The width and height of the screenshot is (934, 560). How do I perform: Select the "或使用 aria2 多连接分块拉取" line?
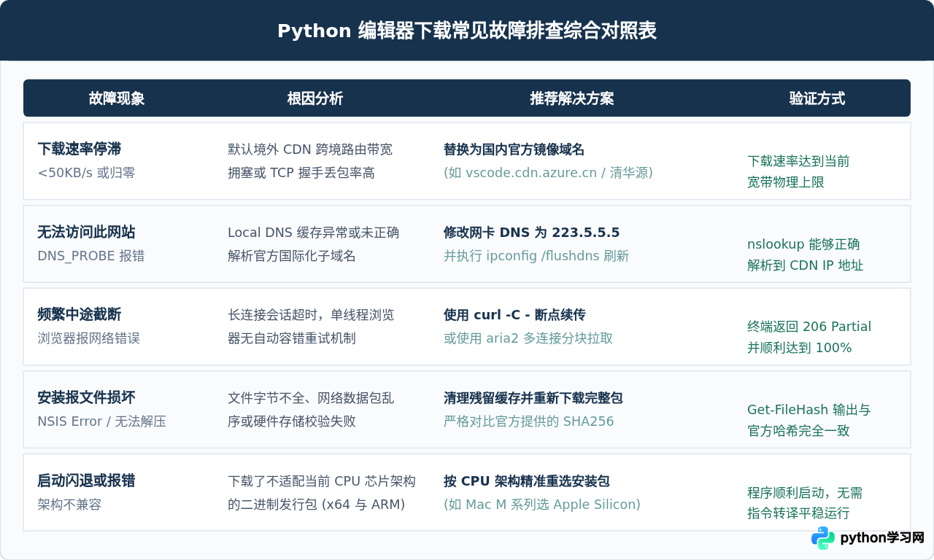click(528, 338)
